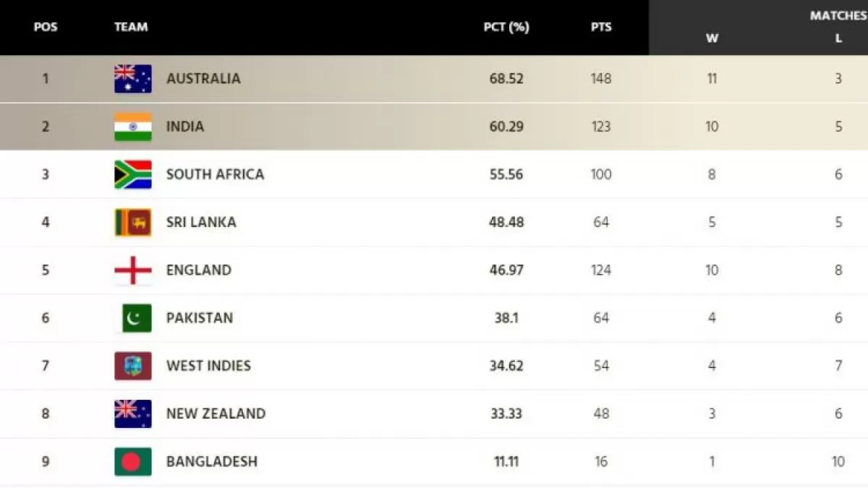868x488 pixels.
Task: Click the TEAM column header
Action: coord(131,27)
